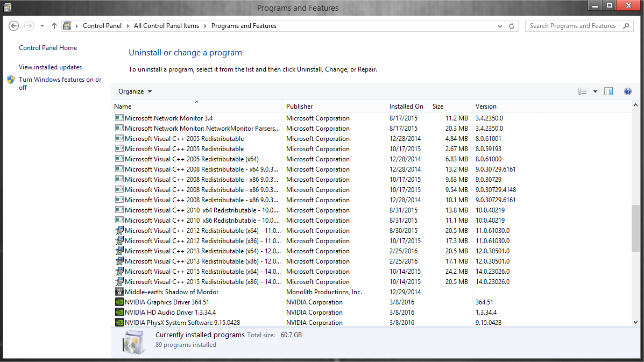Click version 12.0.30501.0 of 2013 x64 row
Screen dimensions: 644x362
pos(492,251)
